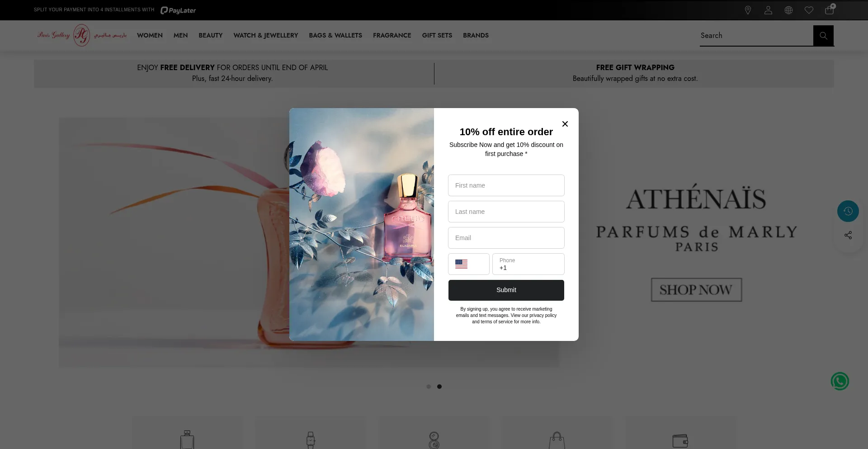Viewport: 868px width, 449px height.
Task: Select the handbag category icon
Action: click(557, 440)
